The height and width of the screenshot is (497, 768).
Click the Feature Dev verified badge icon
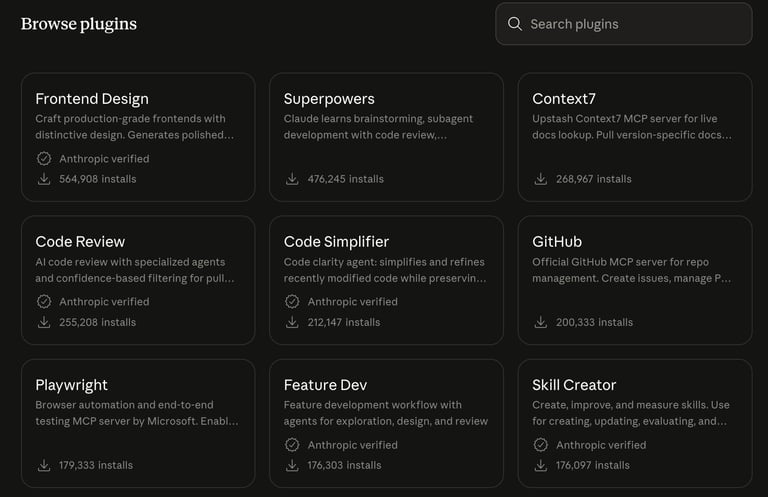[292, 445]
